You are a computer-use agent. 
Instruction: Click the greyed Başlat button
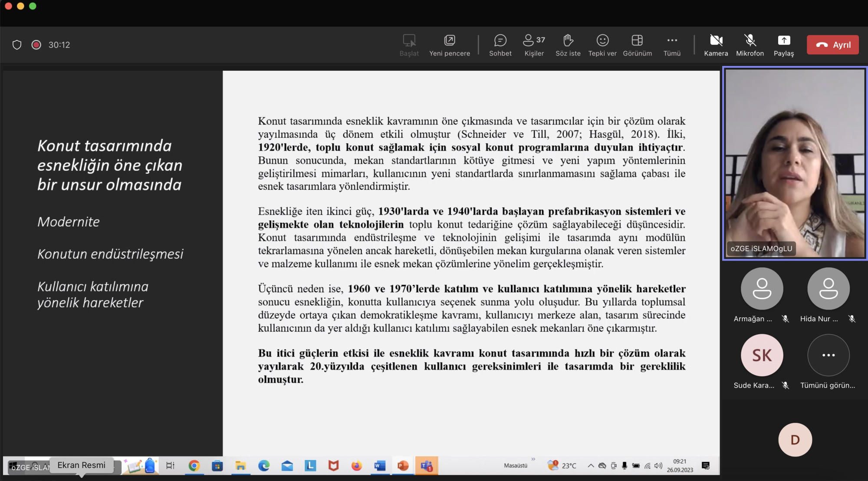click(409, 45)
